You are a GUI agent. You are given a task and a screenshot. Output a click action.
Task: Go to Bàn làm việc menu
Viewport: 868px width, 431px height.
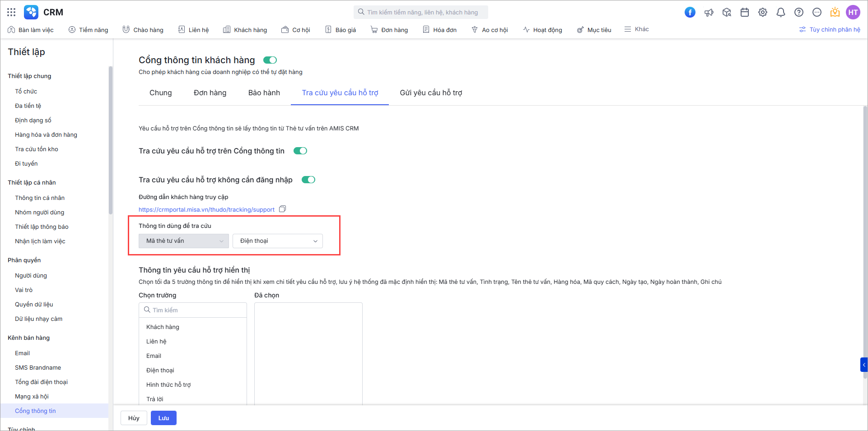pos(31,30)
